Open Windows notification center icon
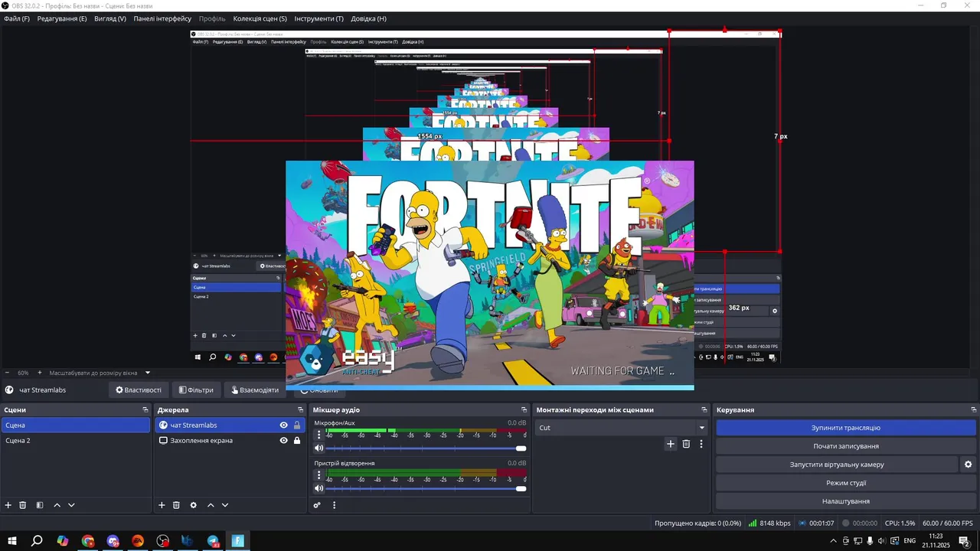 pos(964,541)
